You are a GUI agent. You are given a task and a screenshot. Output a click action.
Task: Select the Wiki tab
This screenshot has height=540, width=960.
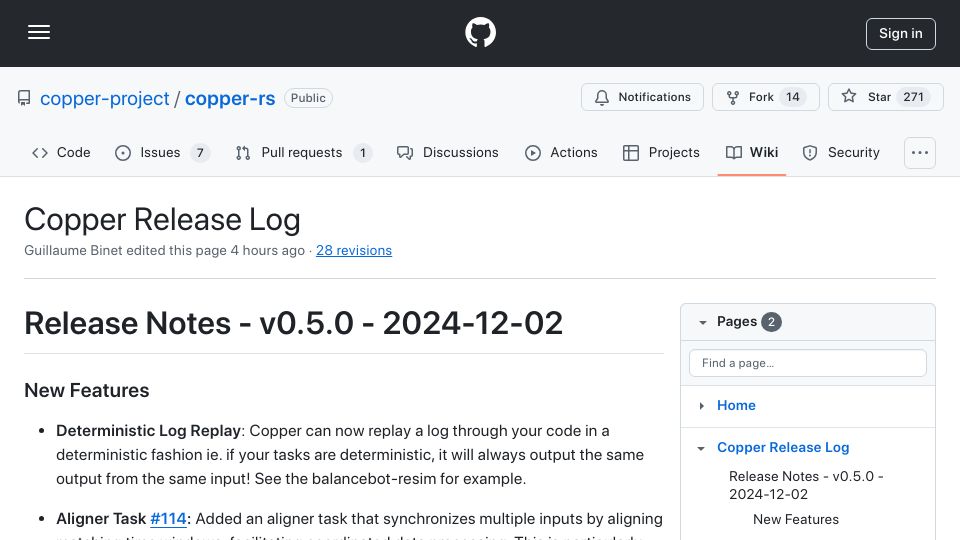752,152
